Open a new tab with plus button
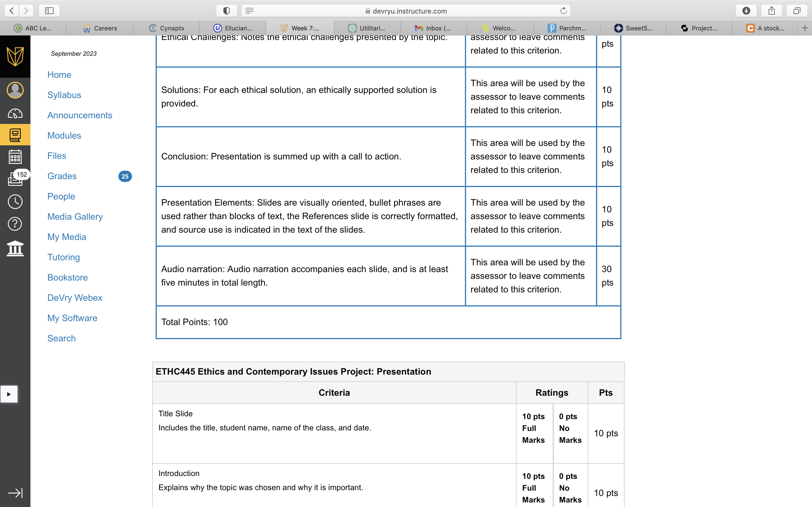The width and height of the screenshot is (812, 507). [x=805, y=28]
